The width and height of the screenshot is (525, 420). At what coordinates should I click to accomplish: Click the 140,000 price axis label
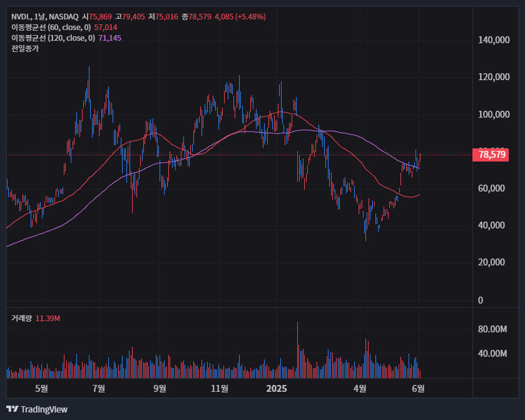pos(494,40)
